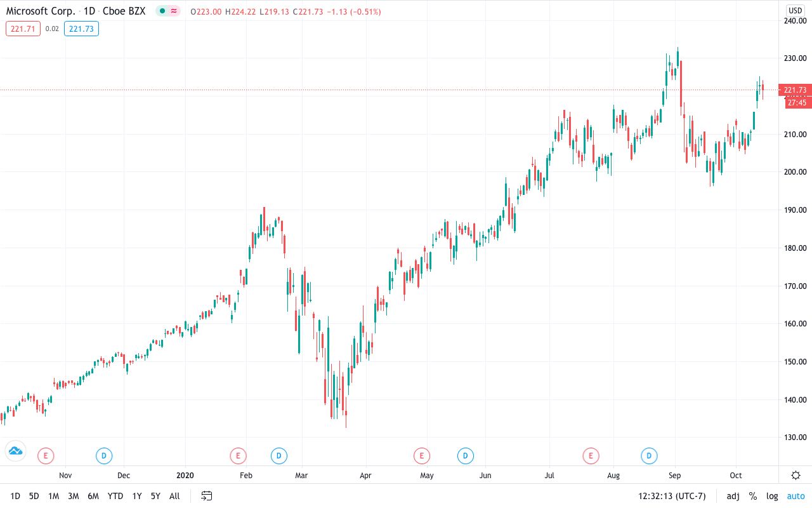The height and width of the screenshot is (508, 812).
Task: Click the TradingView cloud logo
Action: [x=15, y=450]
